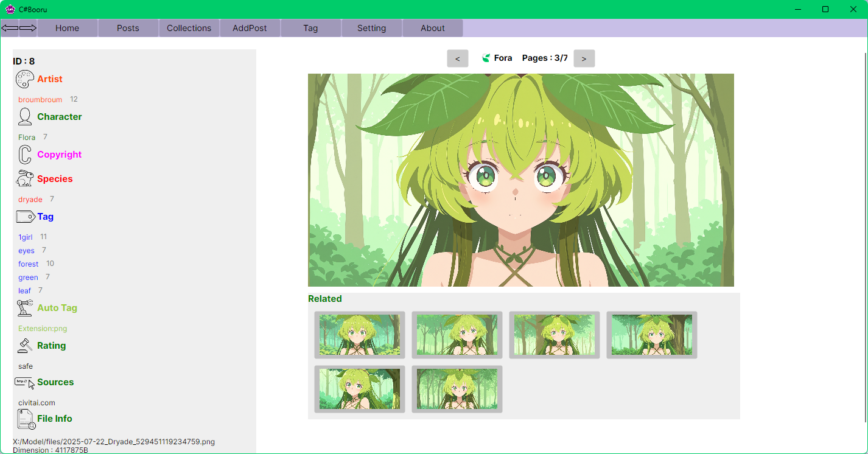Screen dimensions: 868x454
Task: Click the vertical scrollbar on the right edge
Action: 866,237
